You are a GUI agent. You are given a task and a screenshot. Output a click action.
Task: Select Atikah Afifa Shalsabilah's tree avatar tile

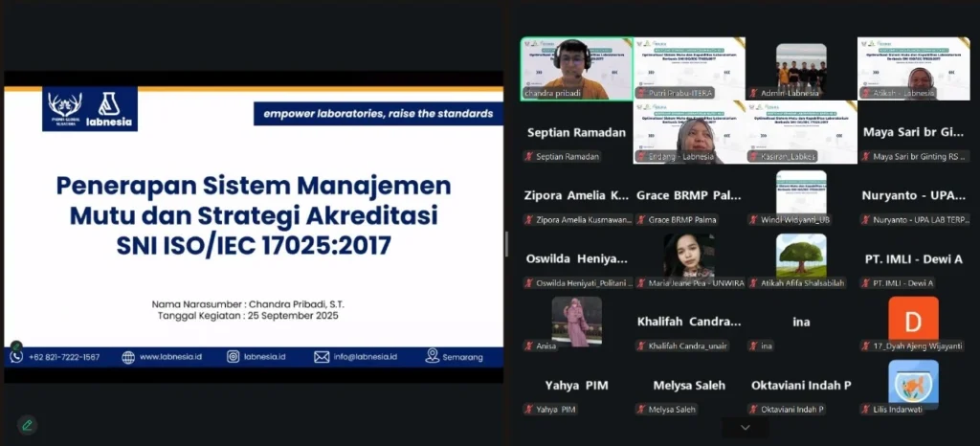point(801,255)
